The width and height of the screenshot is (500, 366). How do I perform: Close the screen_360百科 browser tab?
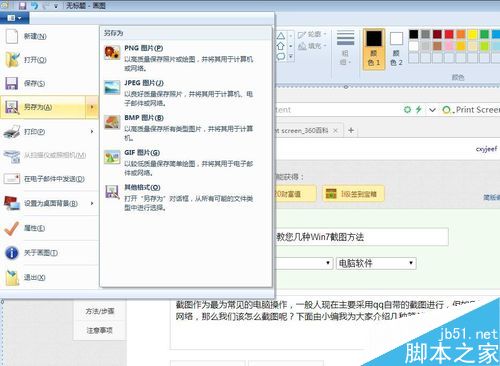pyautogui.click(x=336, y=131)
